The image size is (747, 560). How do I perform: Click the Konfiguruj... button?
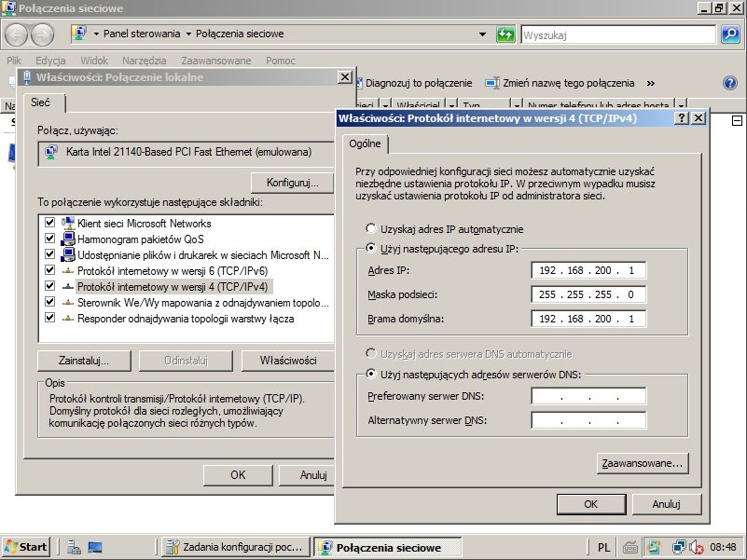coord(292,183)
